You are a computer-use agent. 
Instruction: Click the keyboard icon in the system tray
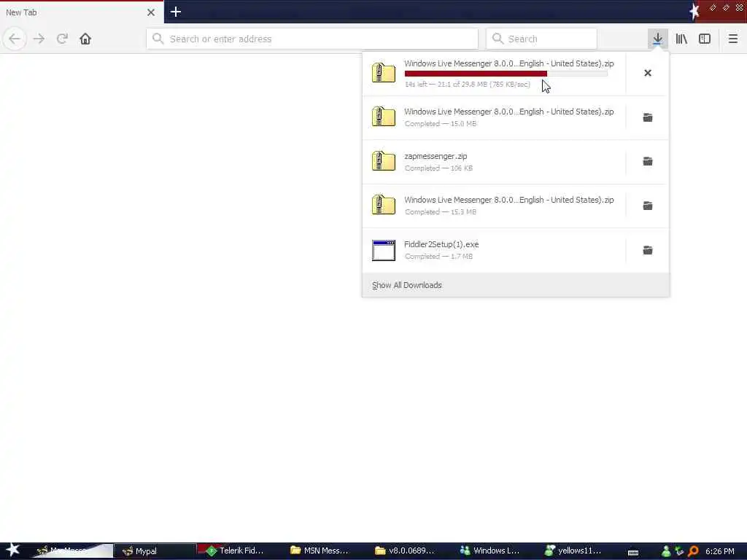633,552
